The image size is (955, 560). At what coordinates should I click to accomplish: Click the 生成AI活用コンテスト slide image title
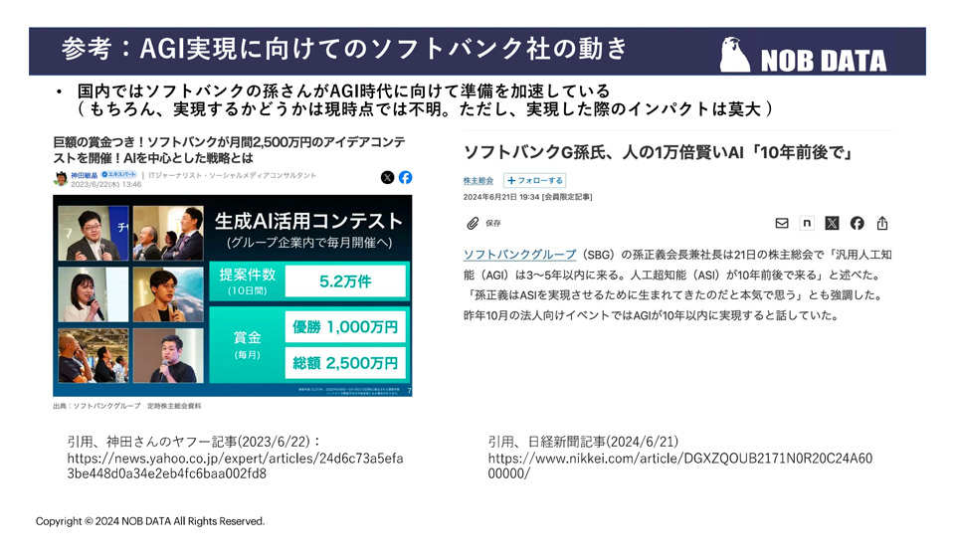[x=308, y=221]
